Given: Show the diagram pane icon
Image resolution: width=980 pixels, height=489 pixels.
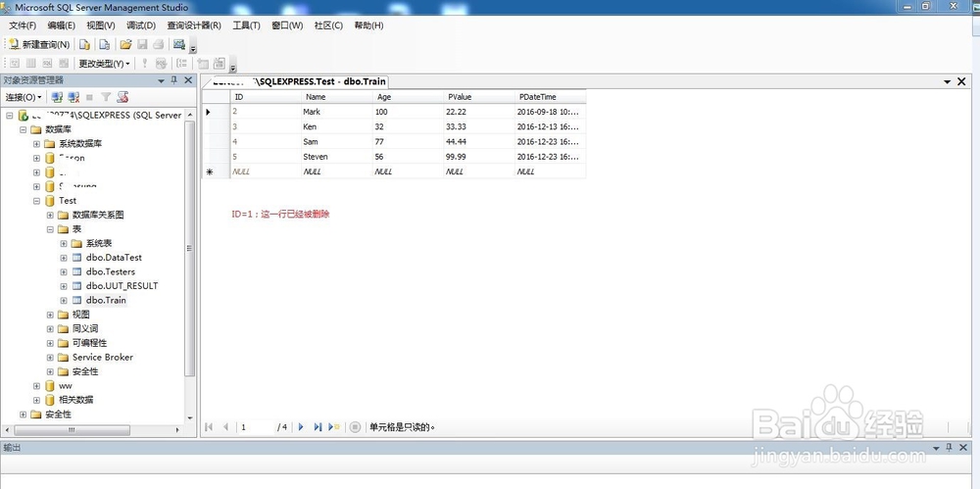Looking at the screenshot, I should [15, 63].
